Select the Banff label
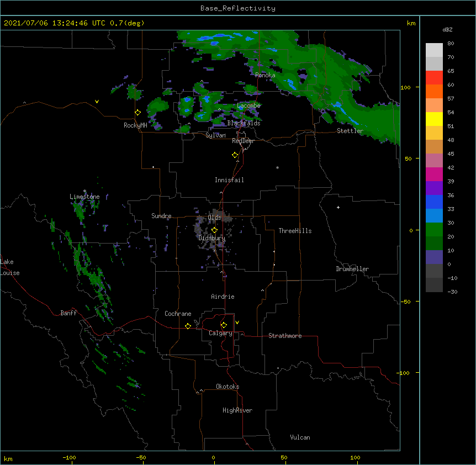Screen dimensions: 476x465 coord(68,313)
